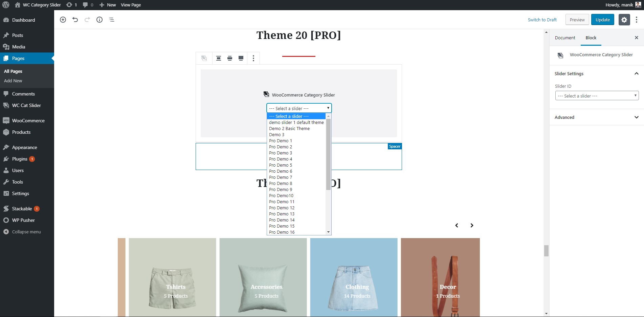Open Plugins in the admin menu
644x317 pixels.
click(x=27, y=159)
